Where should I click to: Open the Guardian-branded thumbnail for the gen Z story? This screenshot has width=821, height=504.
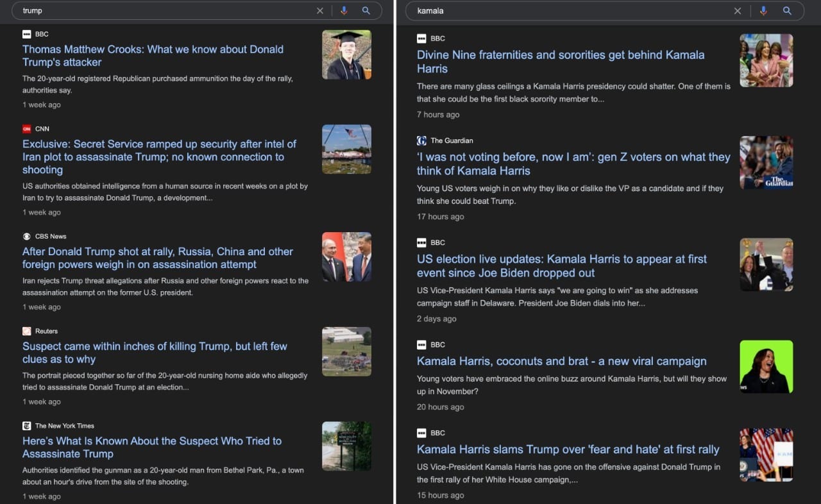pos(766,163)
